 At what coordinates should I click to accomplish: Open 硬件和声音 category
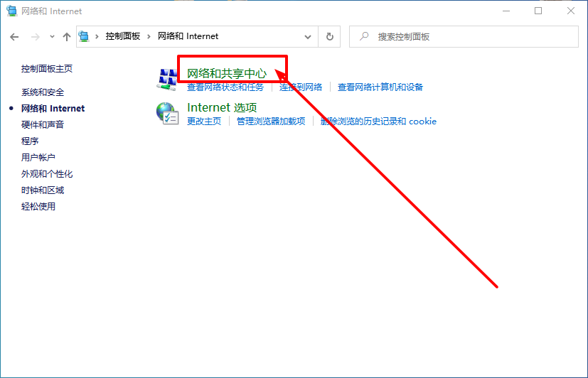(x=43, y=125)
